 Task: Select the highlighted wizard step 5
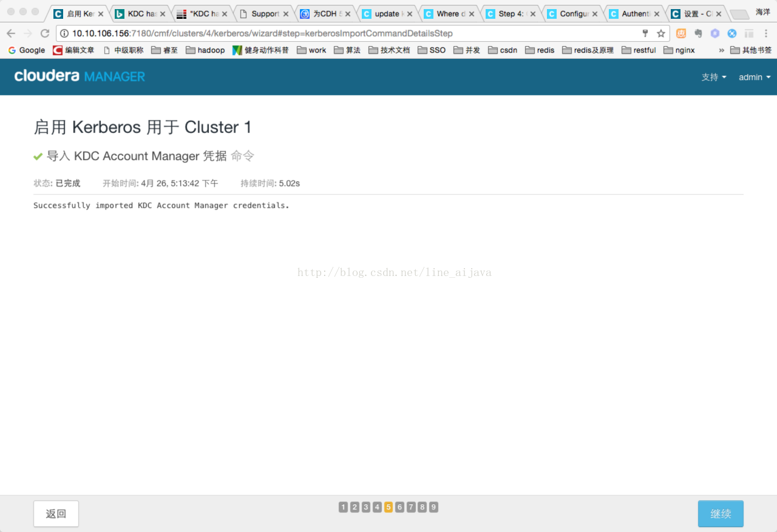[388, 507]
